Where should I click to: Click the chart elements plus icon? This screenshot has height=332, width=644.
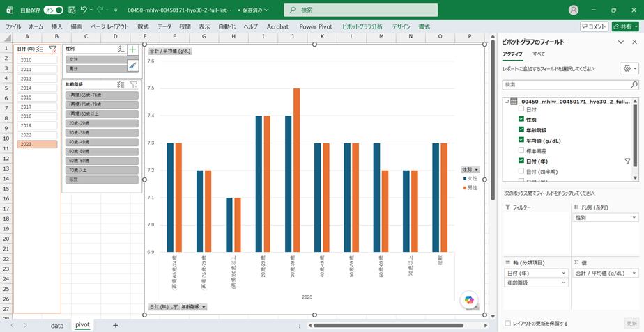coord(132,49)
